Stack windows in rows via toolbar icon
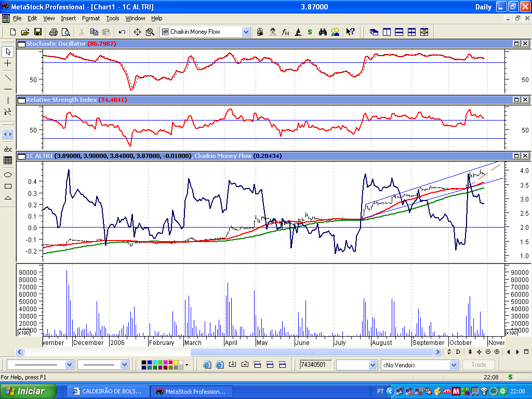This screenshot has width=532, height=399. 399,32
